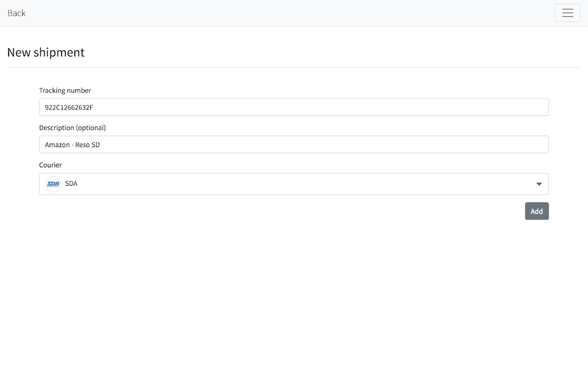Viewport: 588px width, 368px height.
Task: Click the Tracking number label
Action: tap(65, 90)
